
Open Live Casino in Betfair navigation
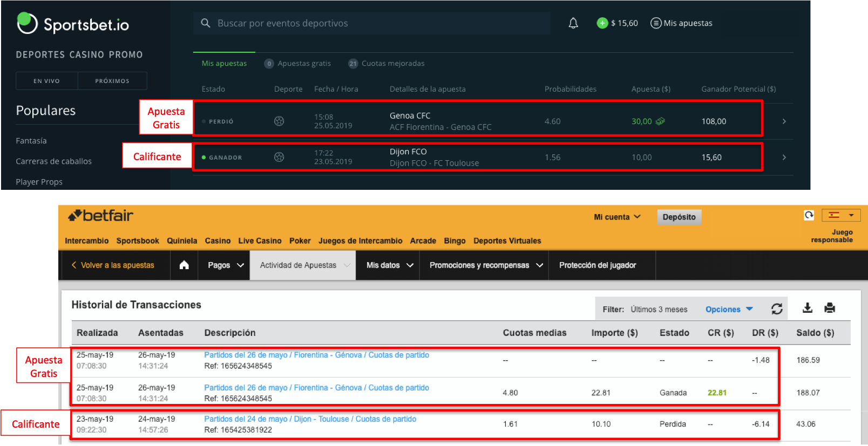pyautogui.click(x=260, y=241)
